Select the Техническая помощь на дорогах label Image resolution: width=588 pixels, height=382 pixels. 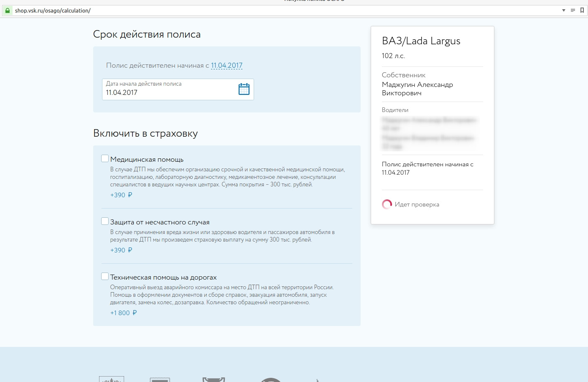tap(163, 278)
